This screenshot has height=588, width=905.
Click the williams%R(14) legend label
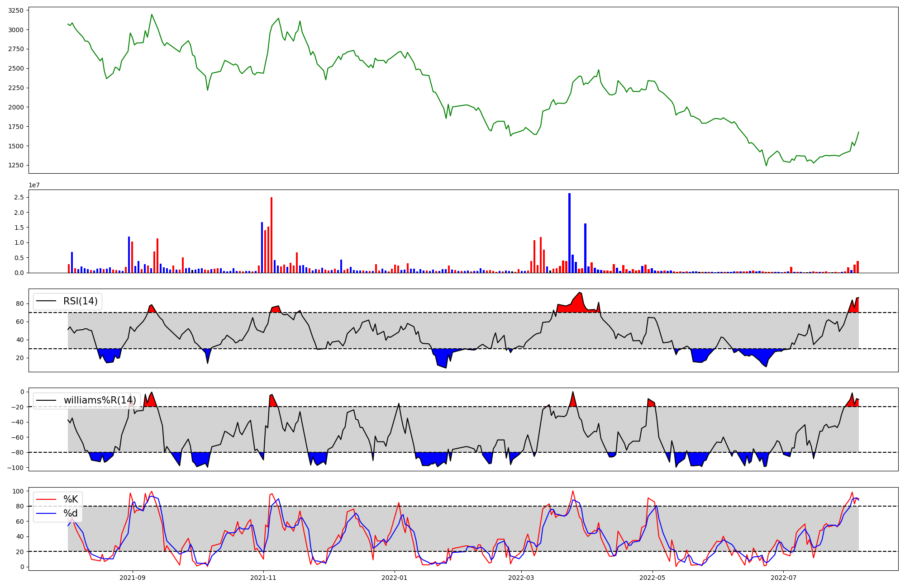coord(100,400)
